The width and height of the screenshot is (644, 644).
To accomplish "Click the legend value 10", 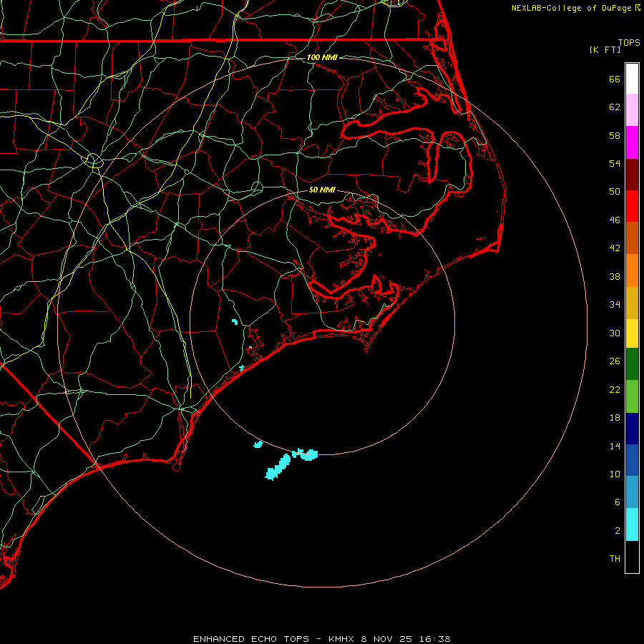I will (x=615, y=474).
